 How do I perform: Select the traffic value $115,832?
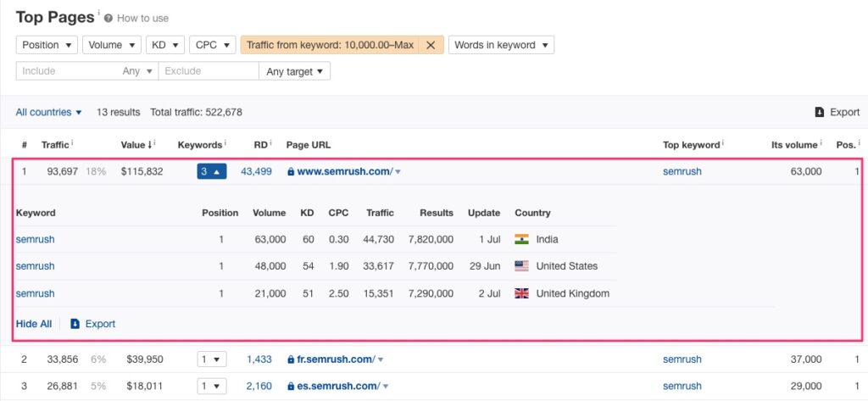[x=142, y=172]
